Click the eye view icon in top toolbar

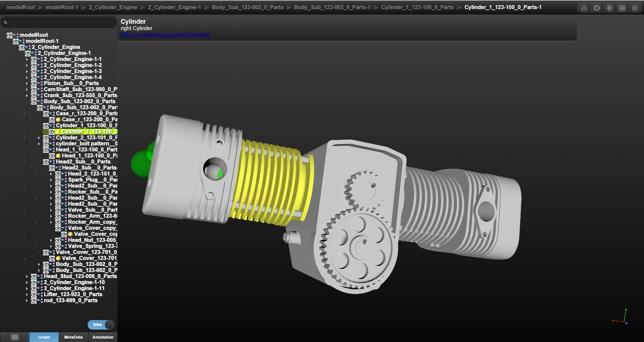(609, 8)
